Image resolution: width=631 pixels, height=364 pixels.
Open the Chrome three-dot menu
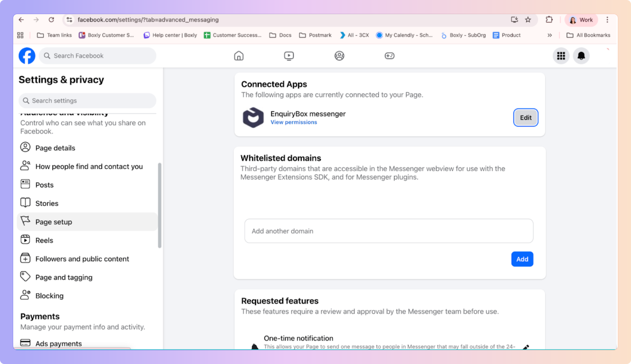607,20
